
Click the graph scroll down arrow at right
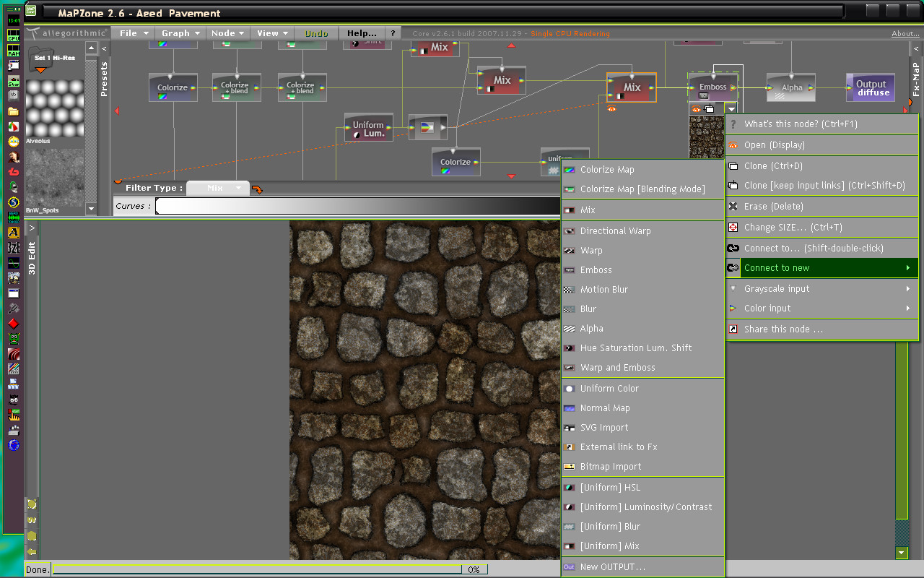point(901,553)
